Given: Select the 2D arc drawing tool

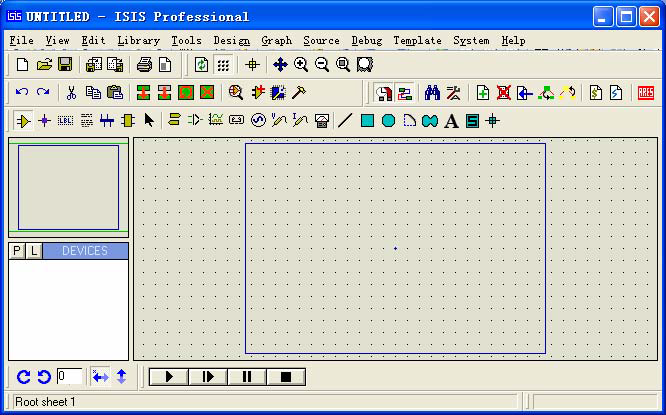Looking at the screenshot, I should point(409,121).
